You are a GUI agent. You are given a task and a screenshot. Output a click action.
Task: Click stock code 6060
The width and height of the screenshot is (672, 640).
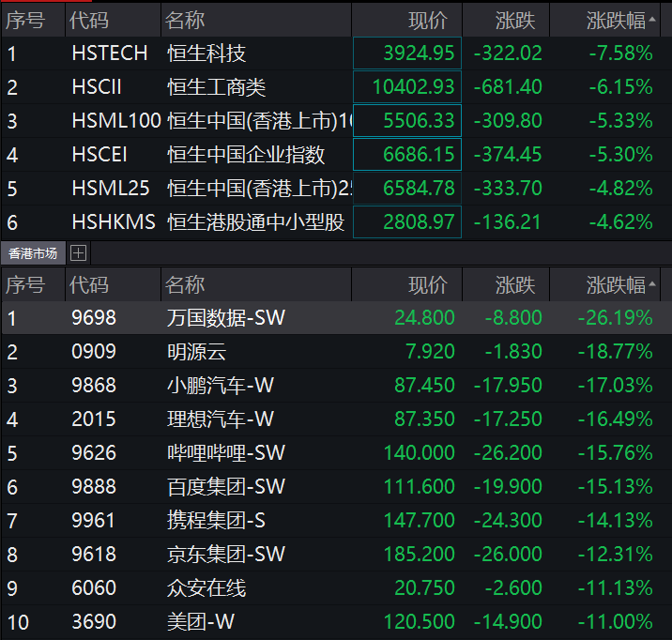pos(94,588)
